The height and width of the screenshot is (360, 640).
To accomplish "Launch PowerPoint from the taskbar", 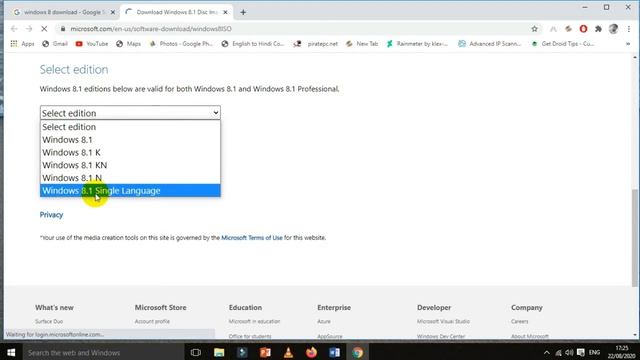I will click(x=265, y=352).
